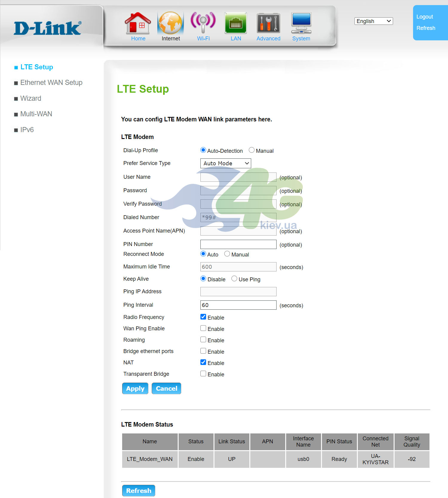Open the Multi-WAN sidebar item
This screenshot has width=448, height=498.
tap(36, 114)
